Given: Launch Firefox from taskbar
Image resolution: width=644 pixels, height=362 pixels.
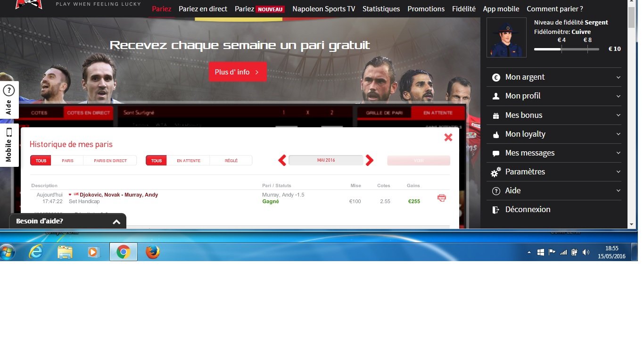Looking at the screenshot, I should pos(152,252).
